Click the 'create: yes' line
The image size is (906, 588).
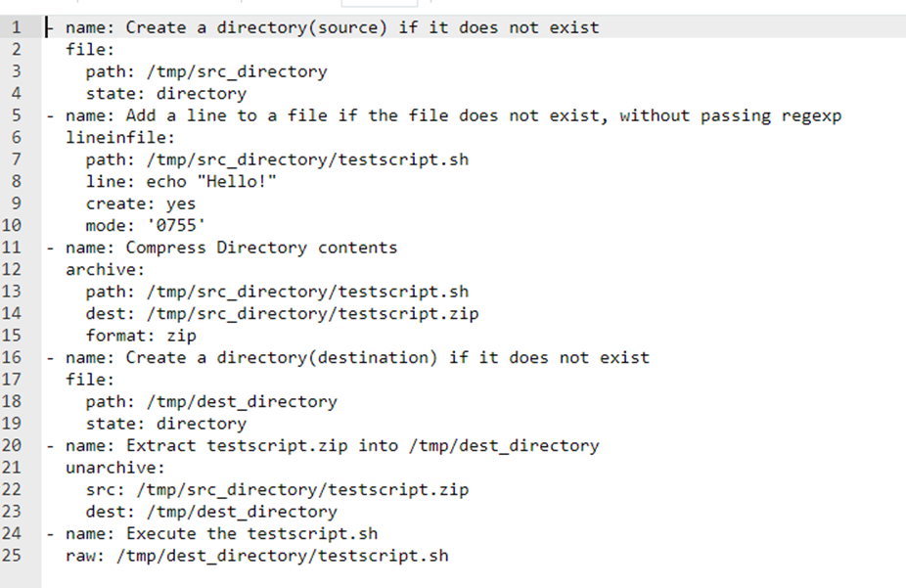(141, 204)
